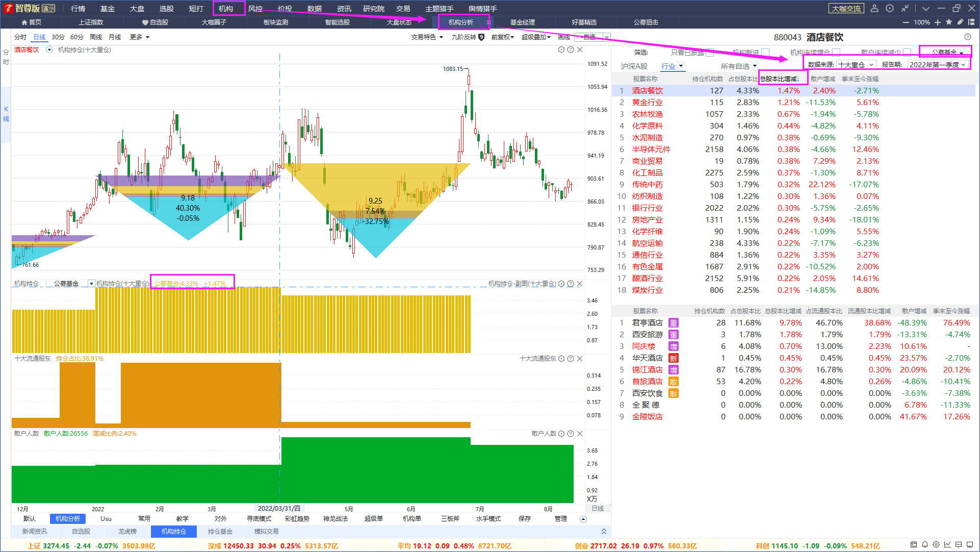Open 研究院 top menu
Viewport: 980px width, 552px height.
(374, 9)
